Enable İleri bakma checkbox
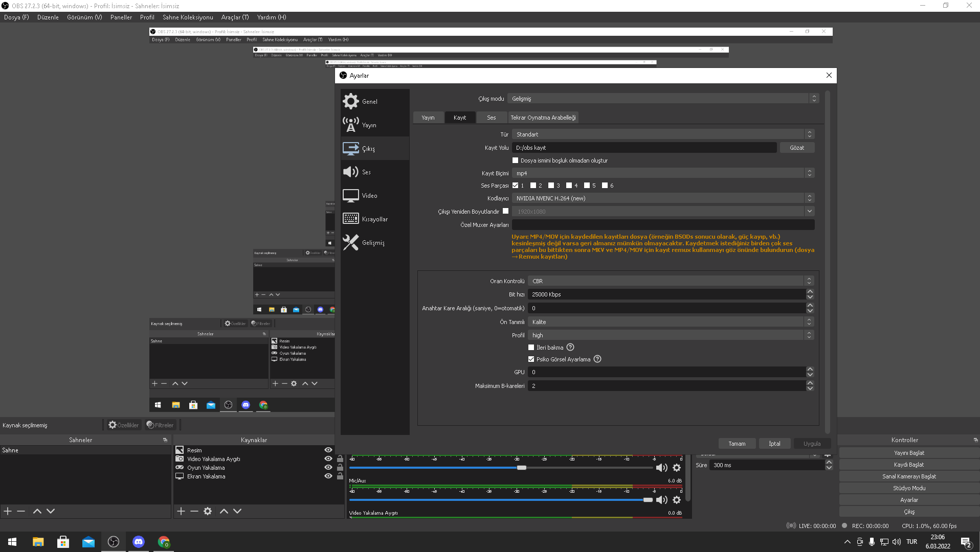 [x=531, y=347]
